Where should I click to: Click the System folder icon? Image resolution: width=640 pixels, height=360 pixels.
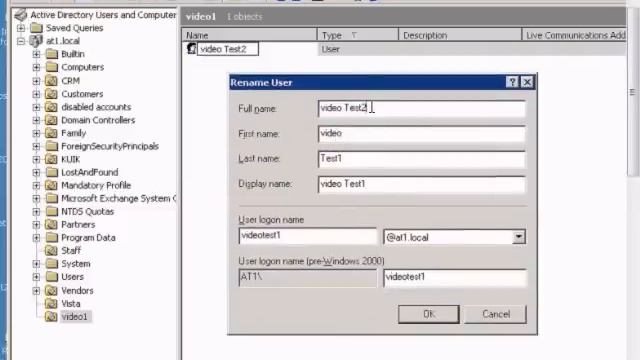pyautogui.click(x=51, y=264)
